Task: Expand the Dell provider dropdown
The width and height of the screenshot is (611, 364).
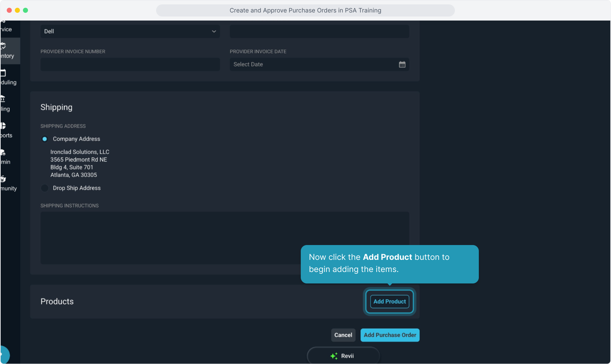Action: pyautogui.click(x=130, y=31)
